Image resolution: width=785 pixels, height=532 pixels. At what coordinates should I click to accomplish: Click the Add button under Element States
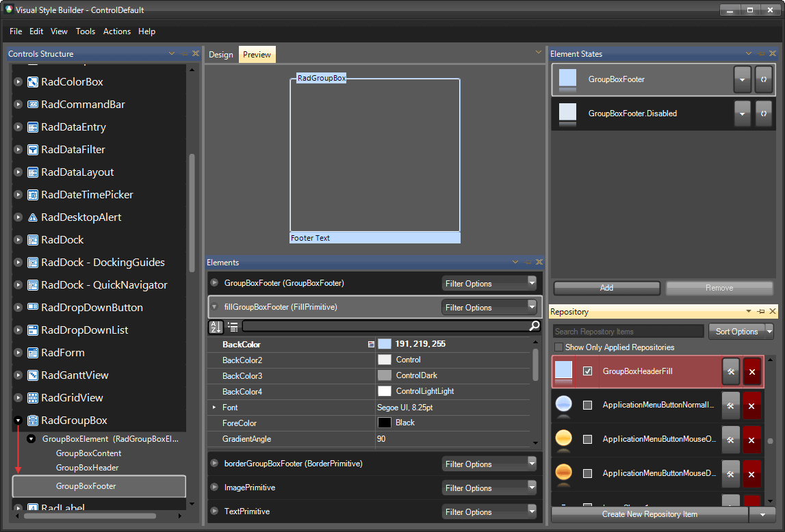tap(606, 288)
